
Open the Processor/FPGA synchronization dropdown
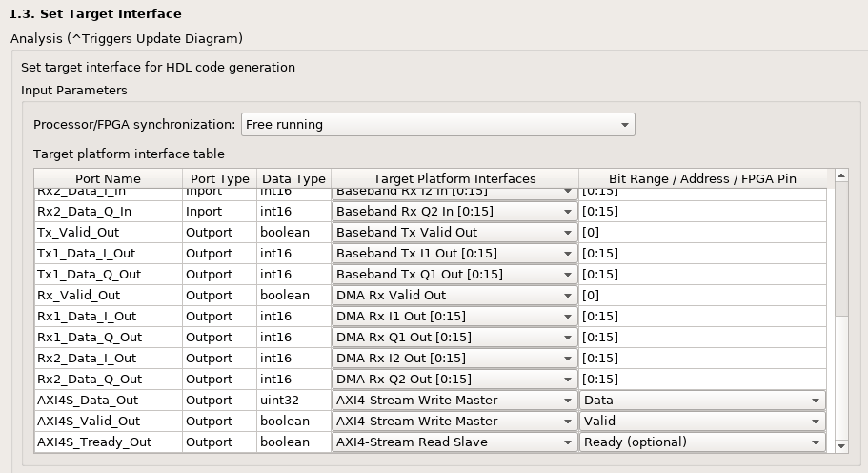[x=437, y=125]
